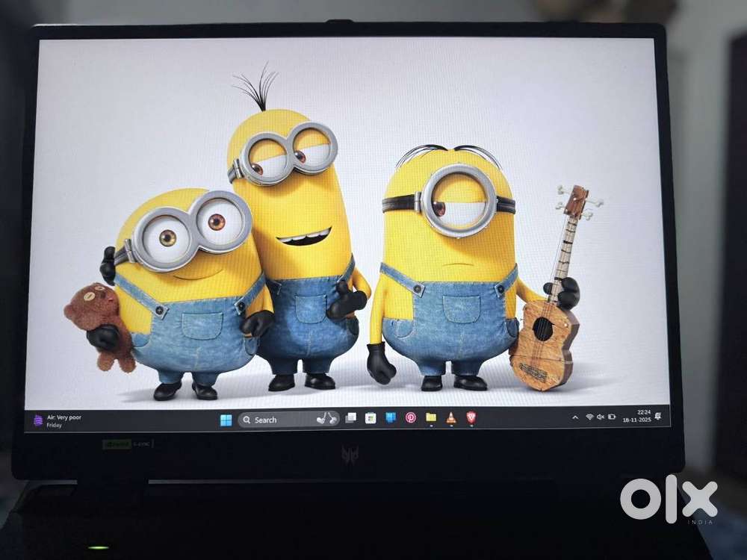Open the Start menu
Screen dimensions: 747x560
click(226, 420)
